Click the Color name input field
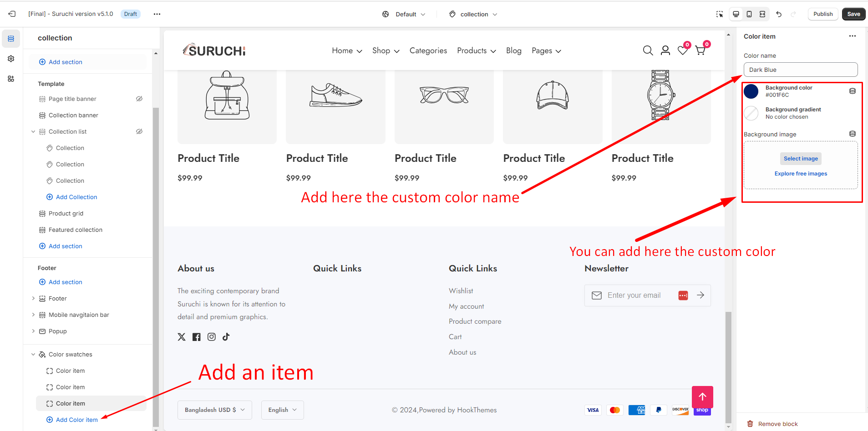The image size is (868, 431). click(x=800, y=70)
